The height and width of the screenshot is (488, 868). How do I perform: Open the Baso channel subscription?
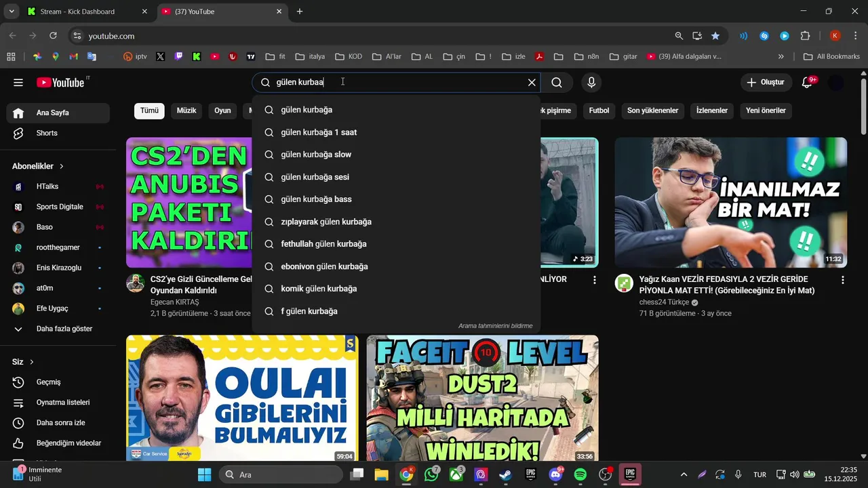[x=58, y=227]
